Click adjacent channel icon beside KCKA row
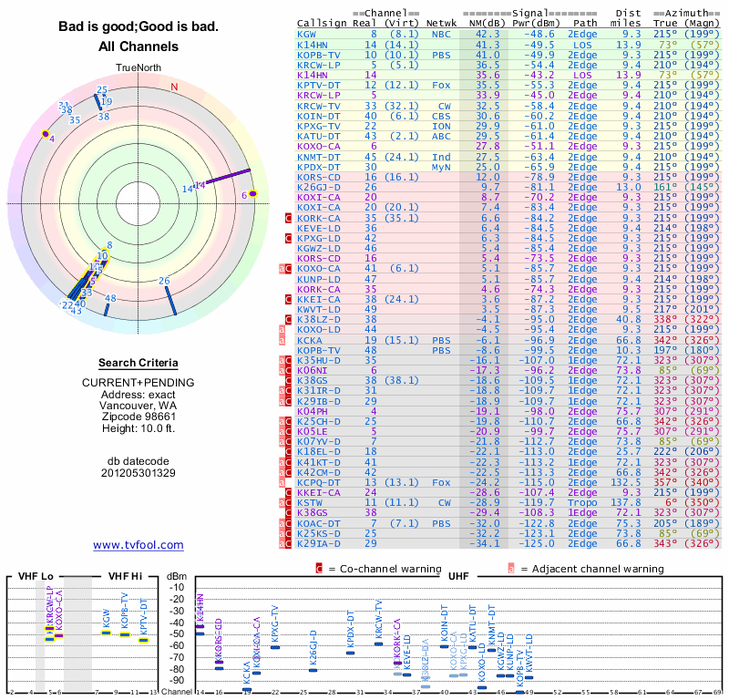Image resolution: width=729 pixels, height=700 pixels. (281, 340)
